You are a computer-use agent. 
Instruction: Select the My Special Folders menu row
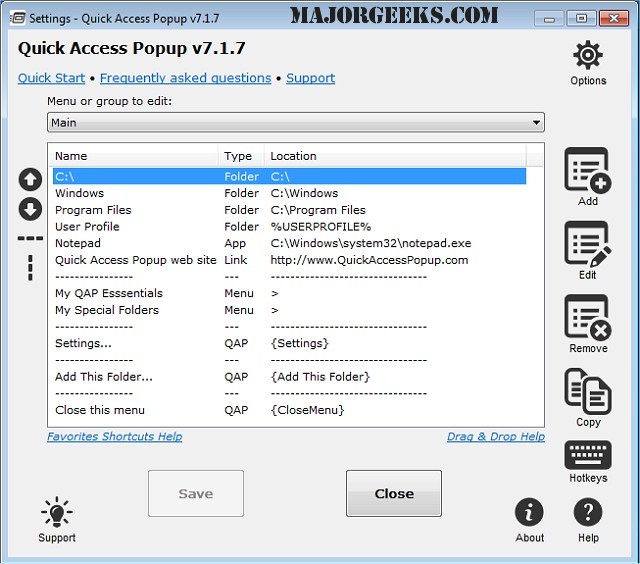point(106,310)
